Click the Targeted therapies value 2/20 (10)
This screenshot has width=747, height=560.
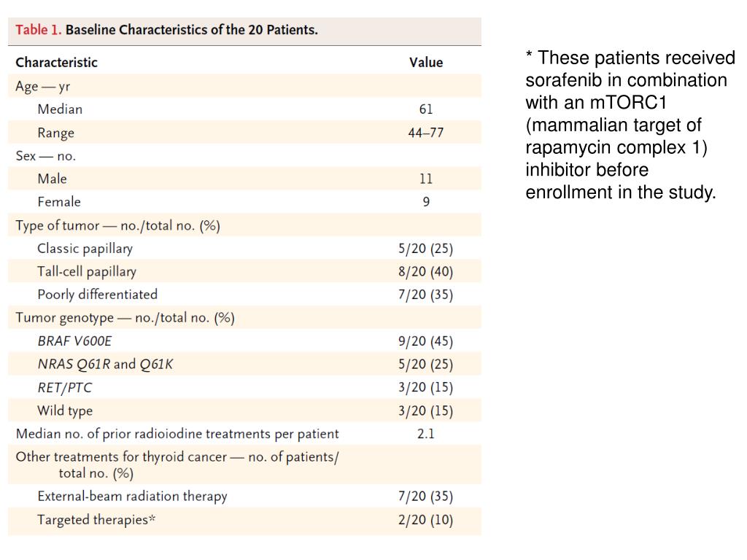click(426, 519)
